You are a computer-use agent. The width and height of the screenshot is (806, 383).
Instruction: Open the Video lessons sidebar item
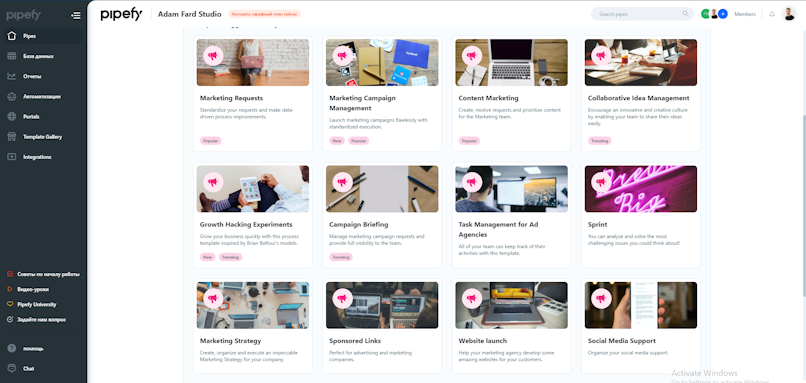pyautogui.click(x=30, y=289)
